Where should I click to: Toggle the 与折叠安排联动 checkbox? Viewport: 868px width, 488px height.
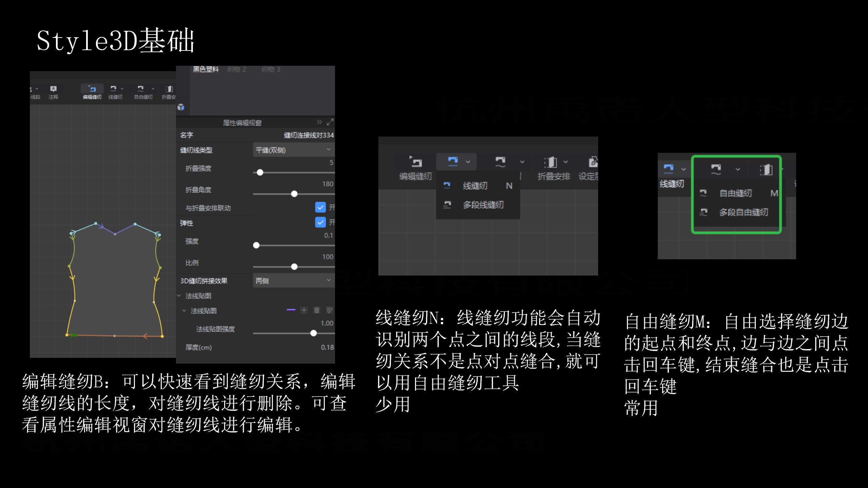(320, 207)
